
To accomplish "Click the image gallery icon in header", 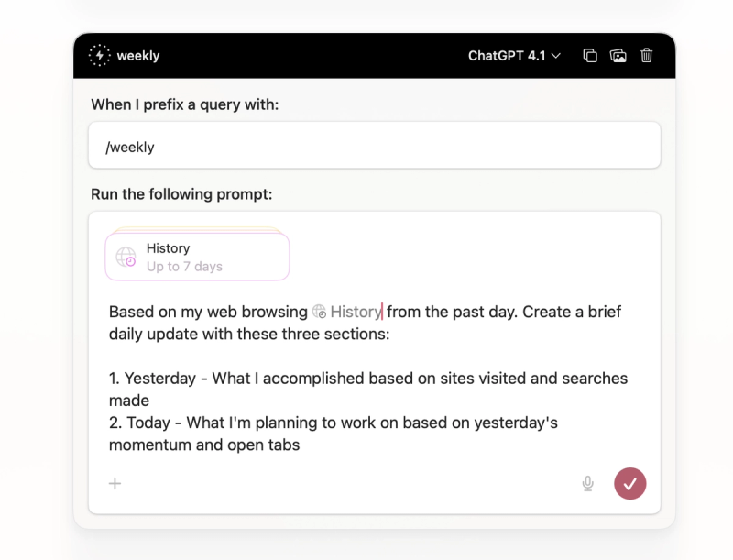I will tap(618, 56).
